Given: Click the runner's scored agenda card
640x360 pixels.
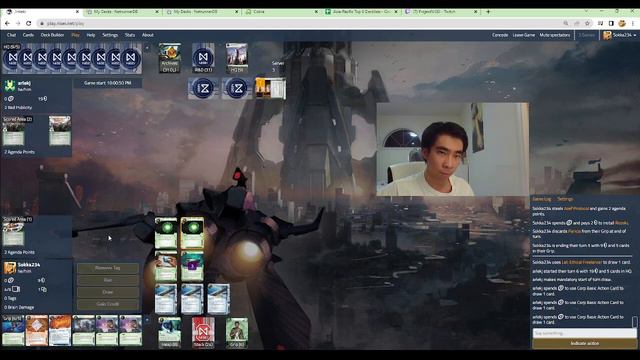Looking at the screenshot, I should coord(13,234).
